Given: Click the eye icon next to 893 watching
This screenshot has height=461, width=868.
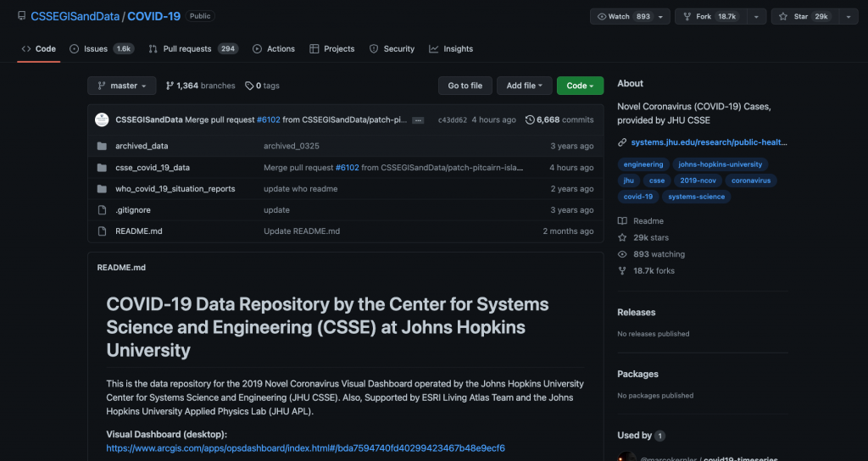Looking at the screenshot, I should pos(622,254).
